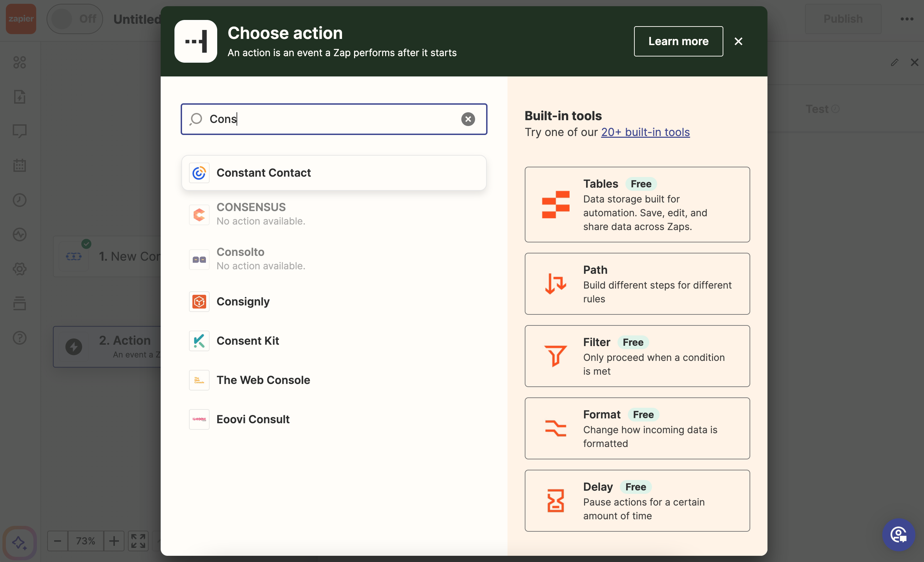The height and width of the screenshot is (562, 924).
Task: Open the help chat bubble icon
Action: pyautogui.click(x=898, y=534)
